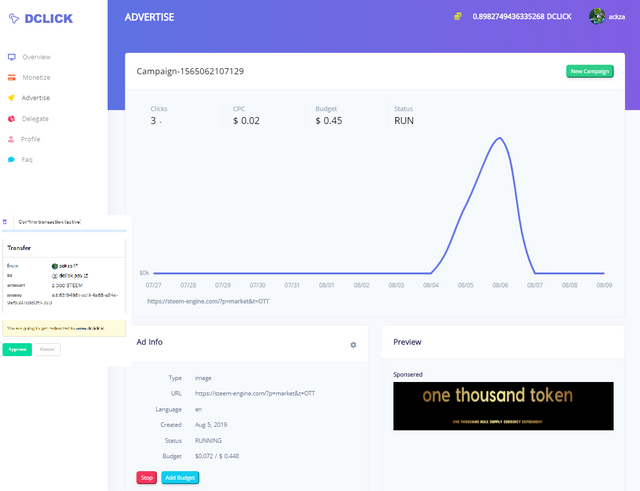Click the Transfer heading in dialog

[19, 248]
